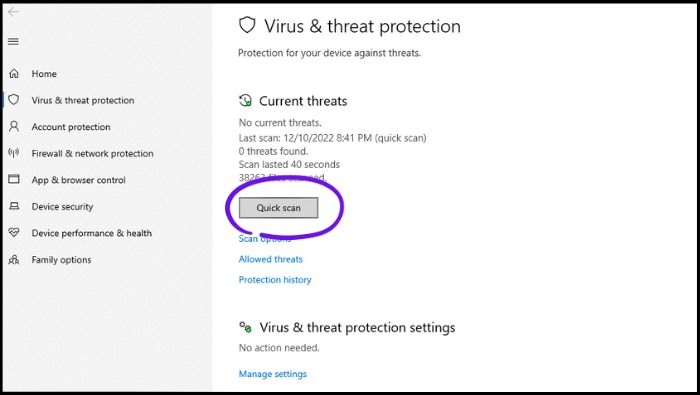Select the Device security laptop icon
This screenshot has height=395, width=700.
tap(14, 206)
